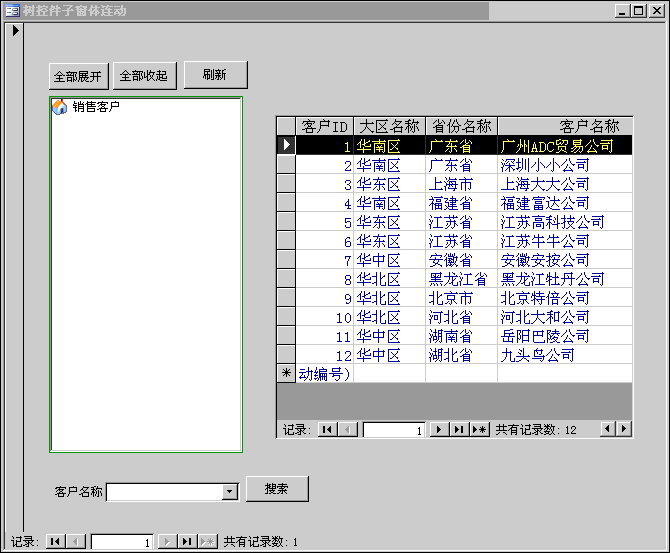Click the cell 江苏高科技公司

point(565,221)
